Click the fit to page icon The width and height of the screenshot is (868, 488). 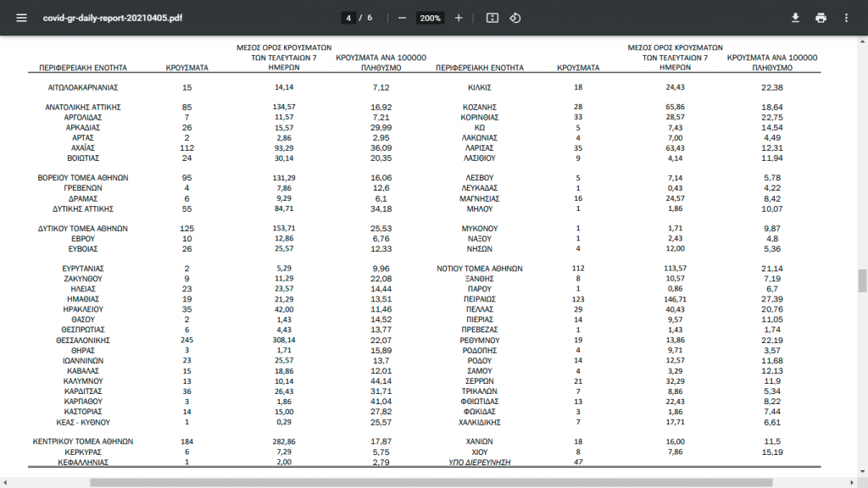click(x=492, y=18)
